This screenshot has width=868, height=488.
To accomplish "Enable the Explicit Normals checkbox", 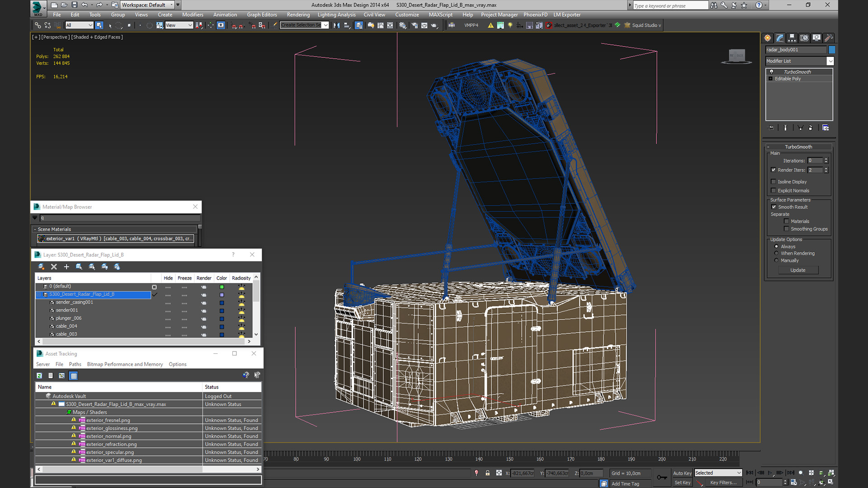I will [773, 191].
